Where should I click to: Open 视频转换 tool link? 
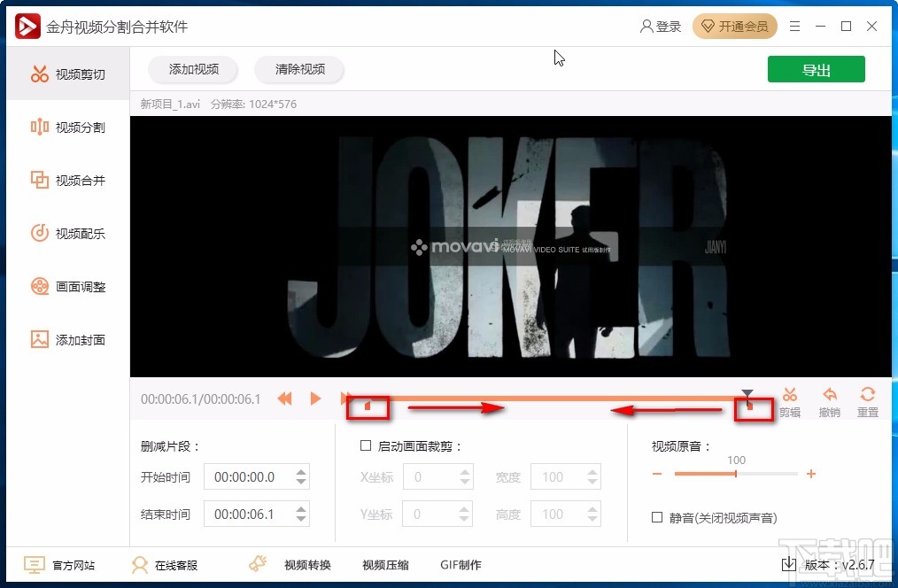(x=307, y=565)
